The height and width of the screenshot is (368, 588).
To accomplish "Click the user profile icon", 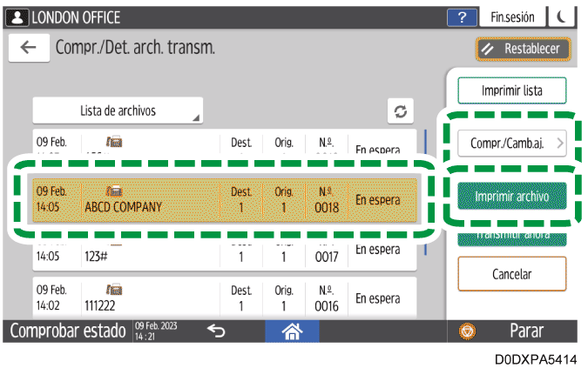I will click(x=17, y=17).
